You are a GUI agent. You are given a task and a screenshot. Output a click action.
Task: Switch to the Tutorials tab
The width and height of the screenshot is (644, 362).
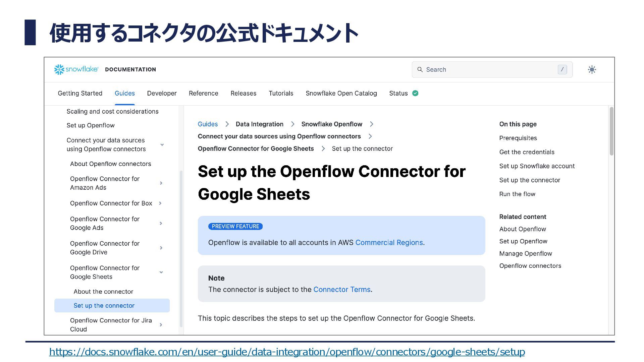tap(281, 93)
